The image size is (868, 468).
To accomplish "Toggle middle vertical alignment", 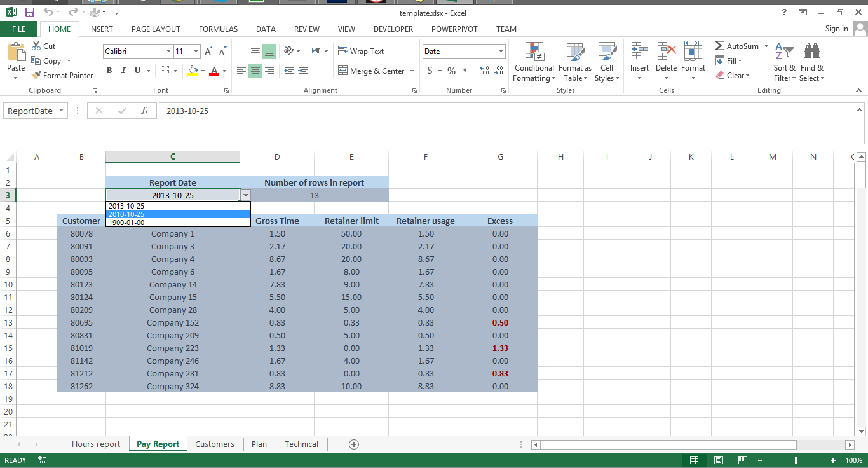I will click(x=255, y=52).
